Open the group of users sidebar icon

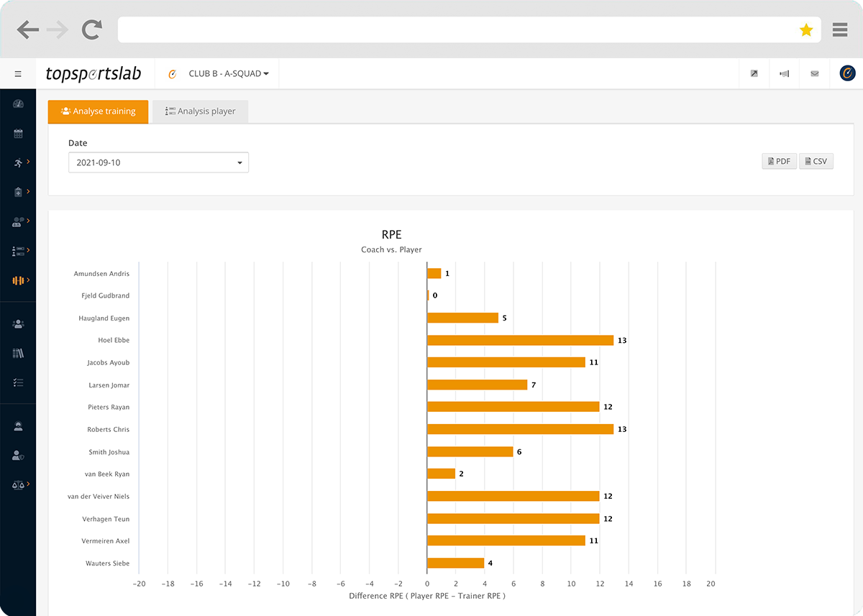[18, 324]
